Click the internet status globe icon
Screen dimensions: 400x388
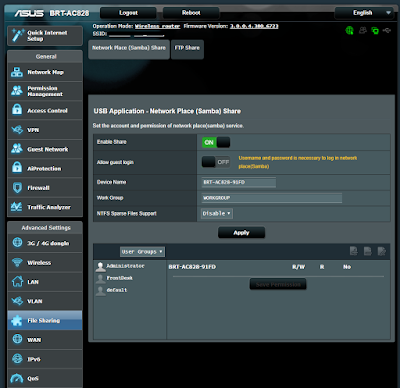pyautogui.click(x=349, y=31)
